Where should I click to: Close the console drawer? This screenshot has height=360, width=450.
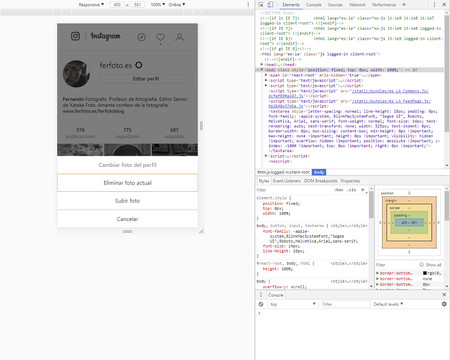[x=444, y=295]
